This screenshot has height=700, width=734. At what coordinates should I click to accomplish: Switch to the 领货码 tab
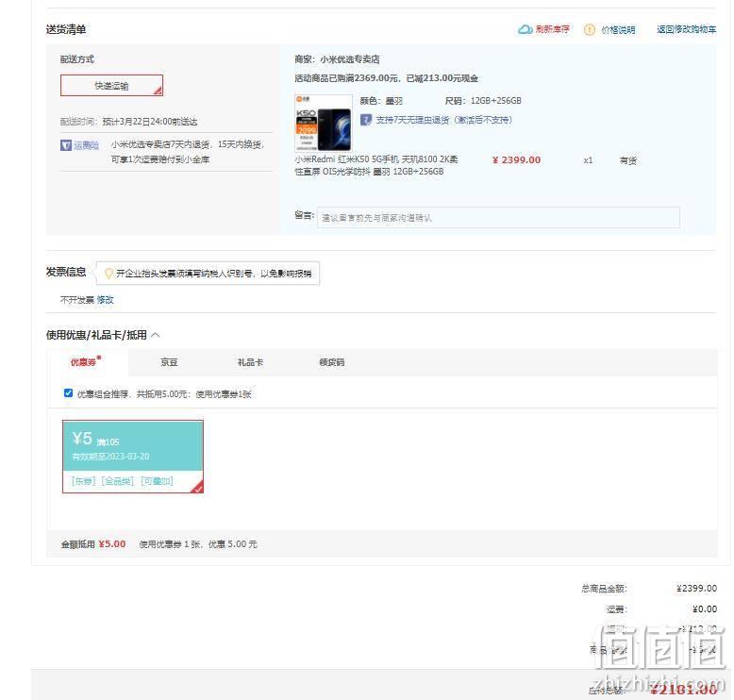tap(331, 362)
